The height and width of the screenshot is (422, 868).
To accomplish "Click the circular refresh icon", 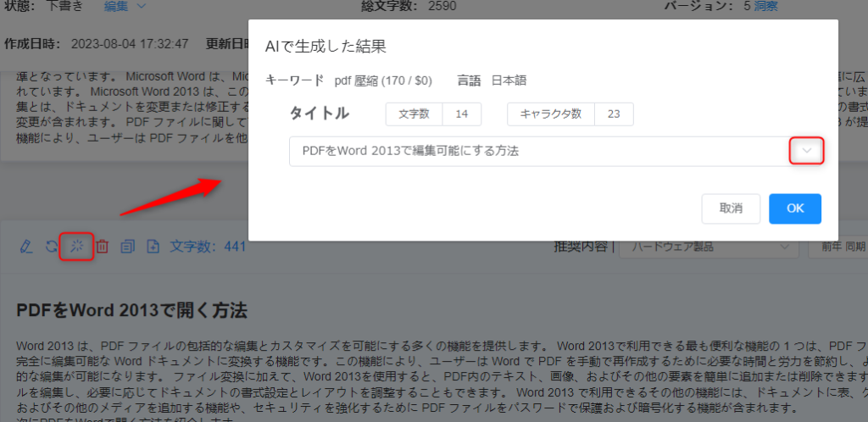I will pos(51,246).
